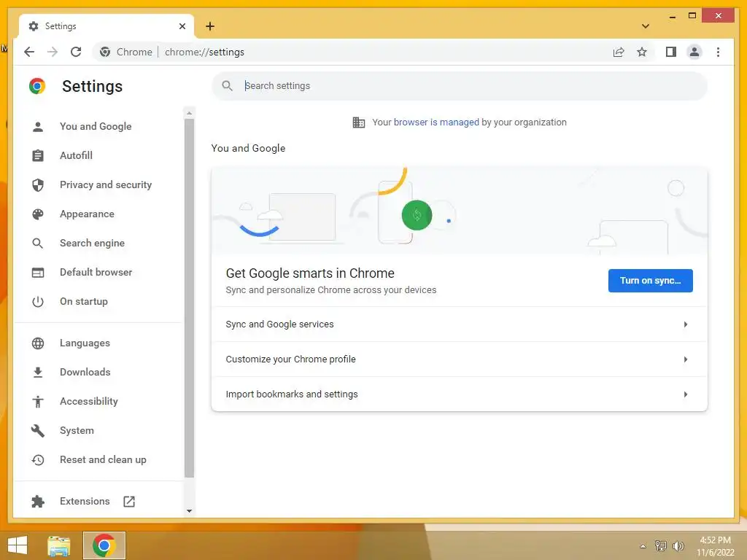Click the Extensions puzzle piece icon
Viewport: 747px width, 560px height.
point(38,502)
